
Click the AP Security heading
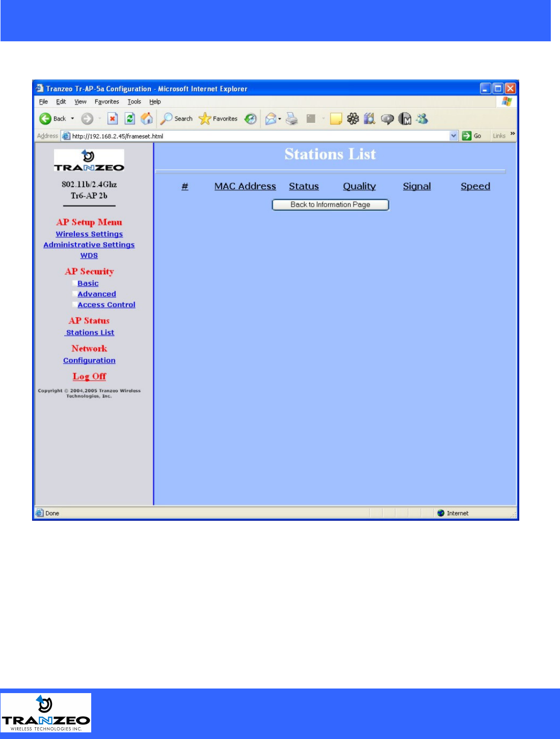click(89, 272)
